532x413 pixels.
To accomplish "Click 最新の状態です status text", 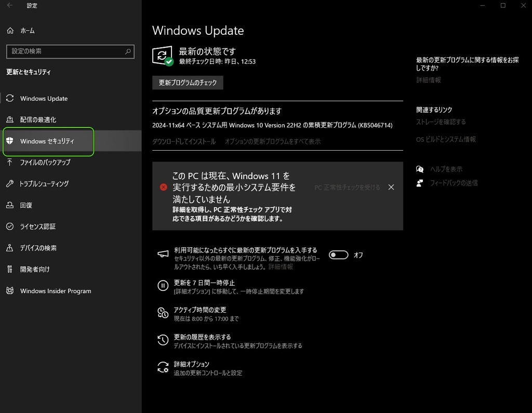I will 207,51.
